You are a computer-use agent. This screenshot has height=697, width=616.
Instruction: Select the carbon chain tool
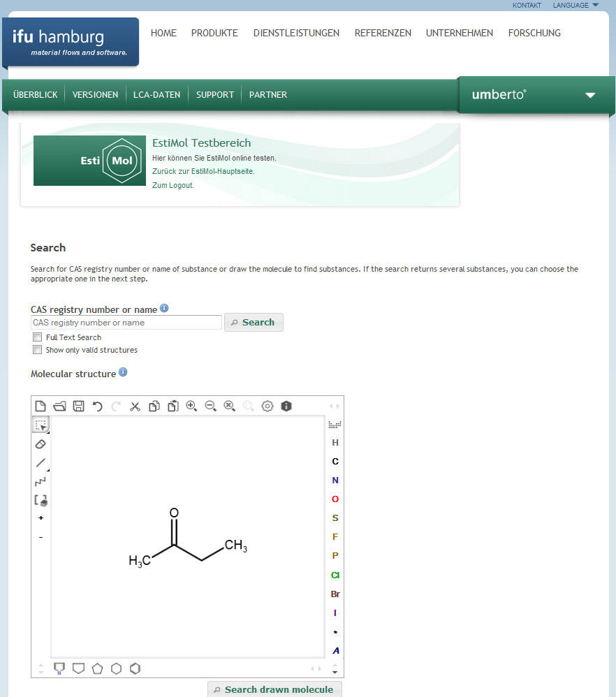coord(41,482)
